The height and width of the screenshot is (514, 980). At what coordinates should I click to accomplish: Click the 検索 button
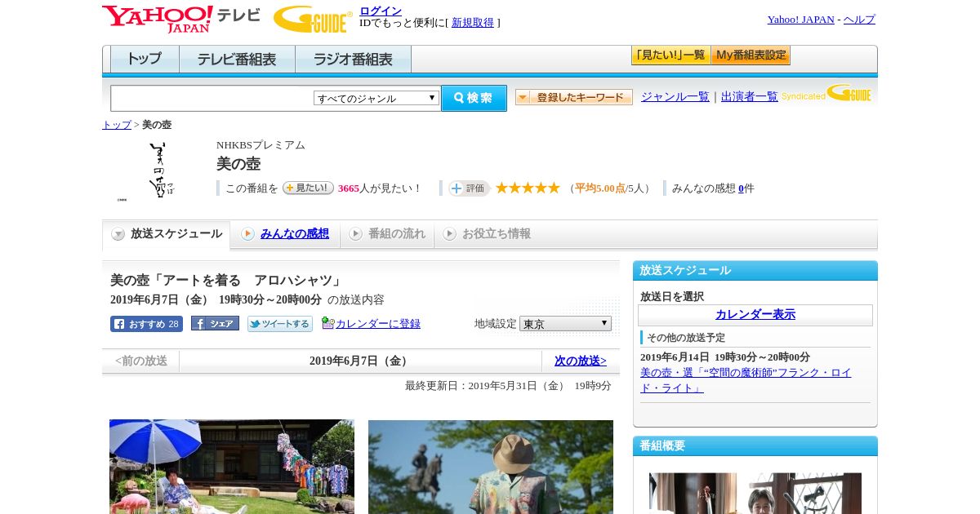474,98
